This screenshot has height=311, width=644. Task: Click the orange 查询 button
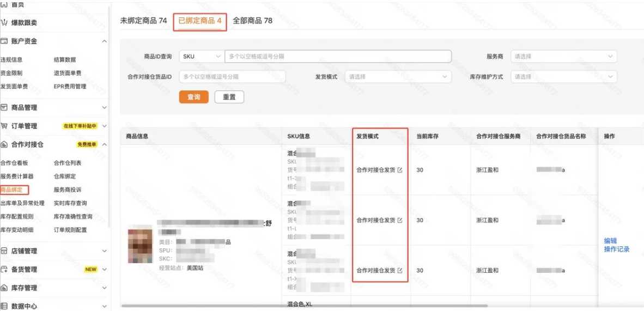pyautogui.click(x=193, y=97)
